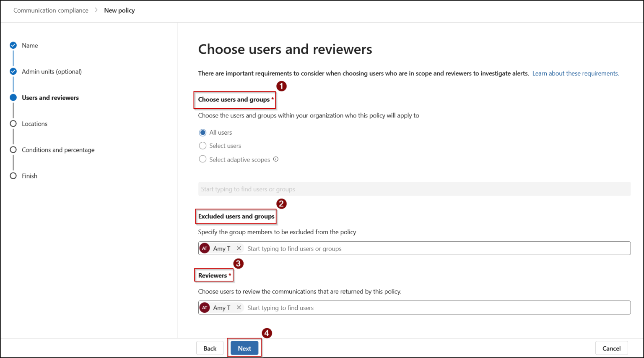Click the Start typing to find users field

point(293,307)
